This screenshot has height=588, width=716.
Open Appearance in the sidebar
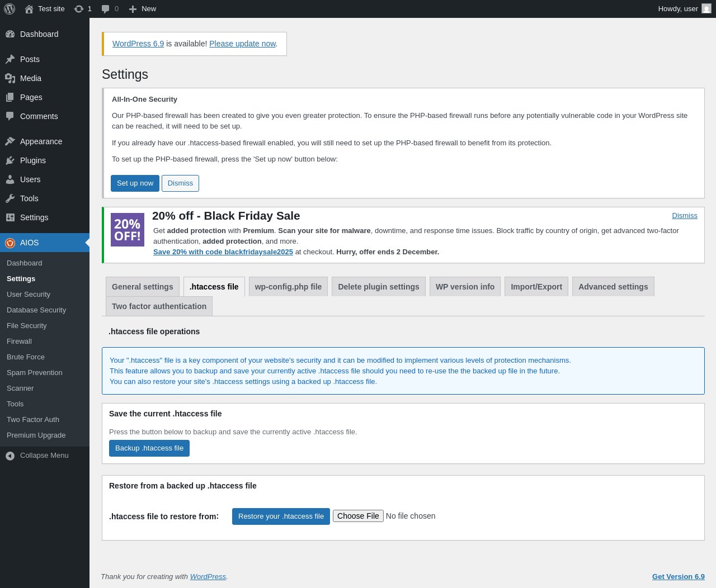[45, 141]
